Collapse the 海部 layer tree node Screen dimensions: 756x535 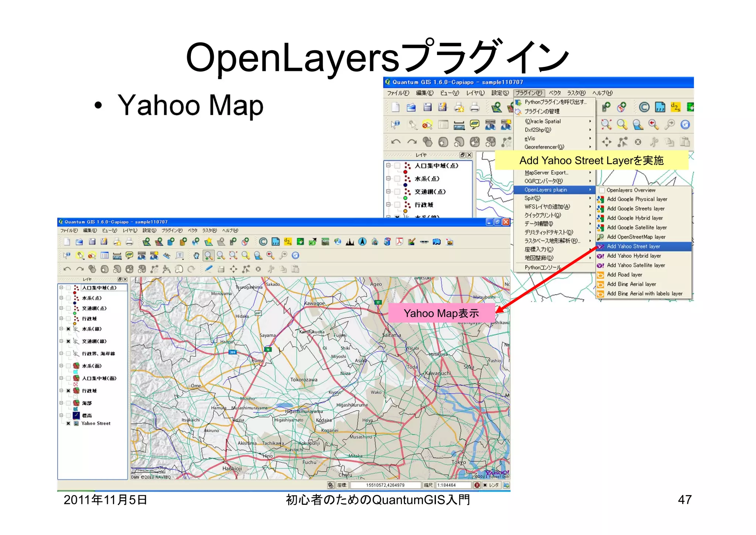click(x=61, y=403)
